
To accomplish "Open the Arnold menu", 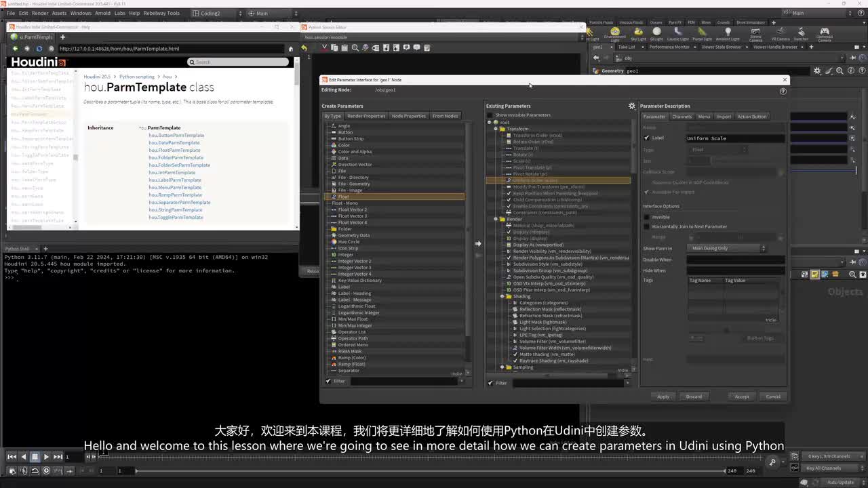I will (102, 13).
